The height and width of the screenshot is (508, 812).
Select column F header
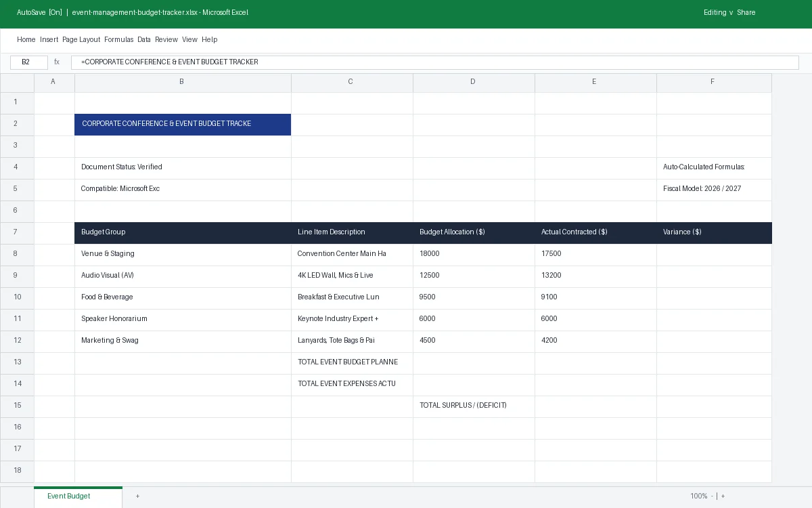pyautogui.click(x=714, y=82)
